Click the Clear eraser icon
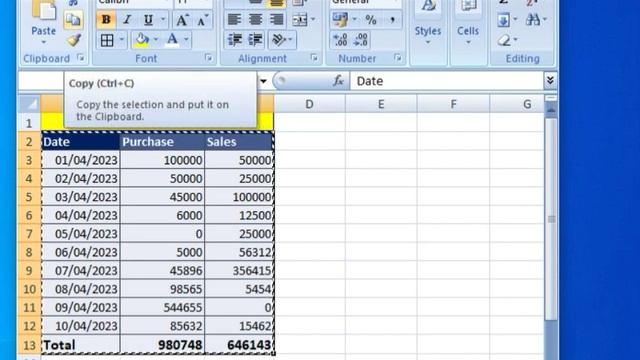 click(504, 40)
